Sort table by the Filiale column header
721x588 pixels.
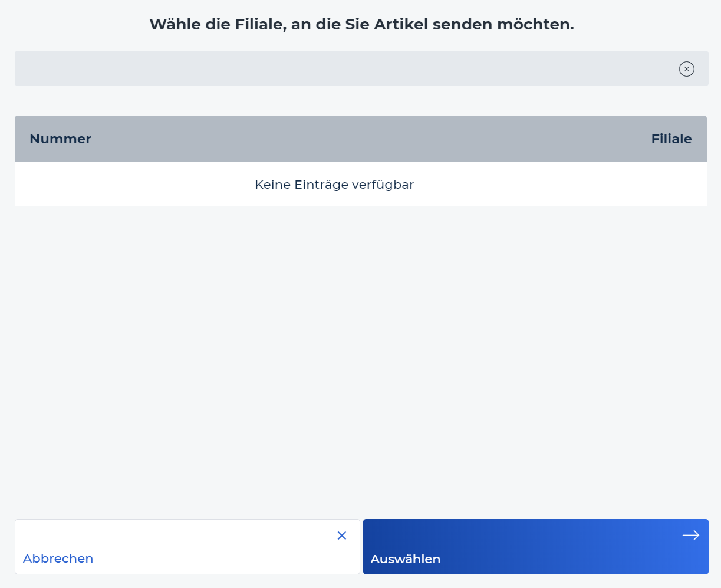click(x=671, y=139)
